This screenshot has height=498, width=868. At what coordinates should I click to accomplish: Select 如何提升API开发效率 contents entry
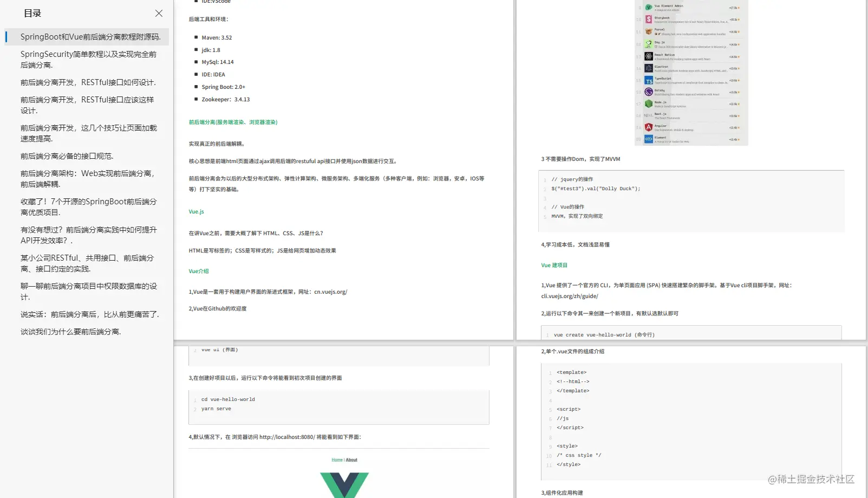coord(88,235)
